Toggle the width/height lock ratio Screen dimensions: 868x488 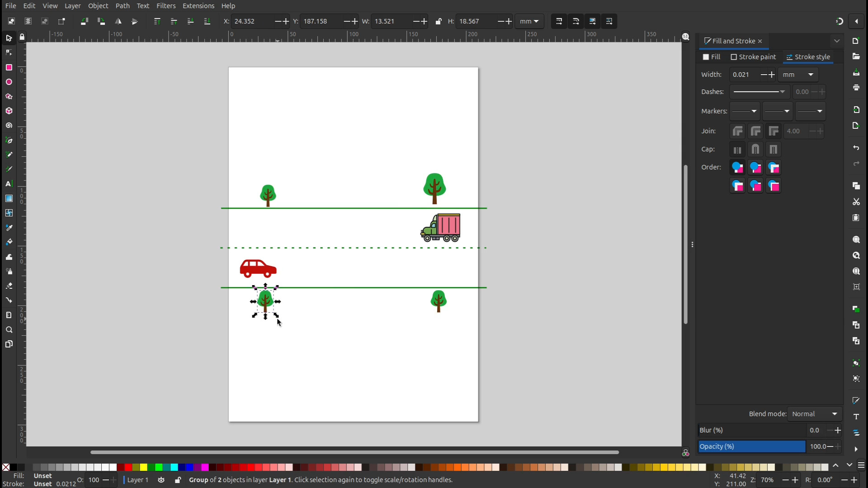438,21
